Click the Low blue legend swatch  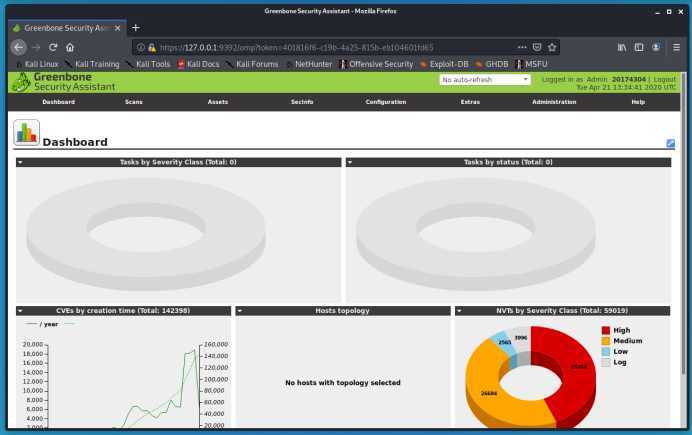[606, 352]
